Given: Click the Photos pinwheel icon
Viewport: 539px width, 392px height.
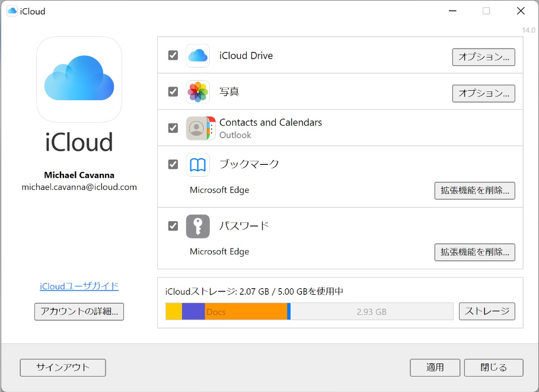Looking at the screenshot, I should 197,92.
